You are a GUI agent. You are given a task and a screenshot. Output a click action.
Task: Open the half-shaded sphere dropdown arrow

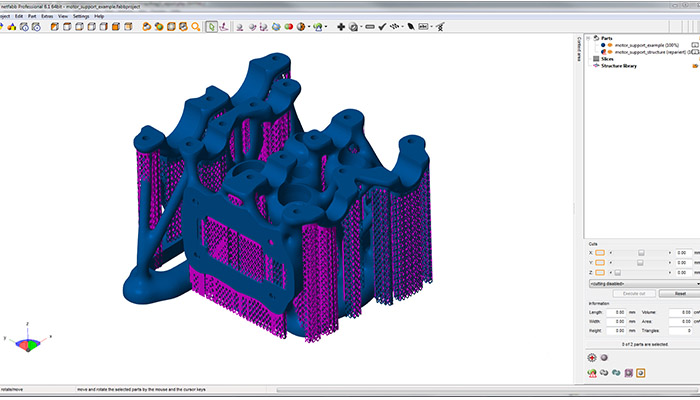tap(309, 27)
